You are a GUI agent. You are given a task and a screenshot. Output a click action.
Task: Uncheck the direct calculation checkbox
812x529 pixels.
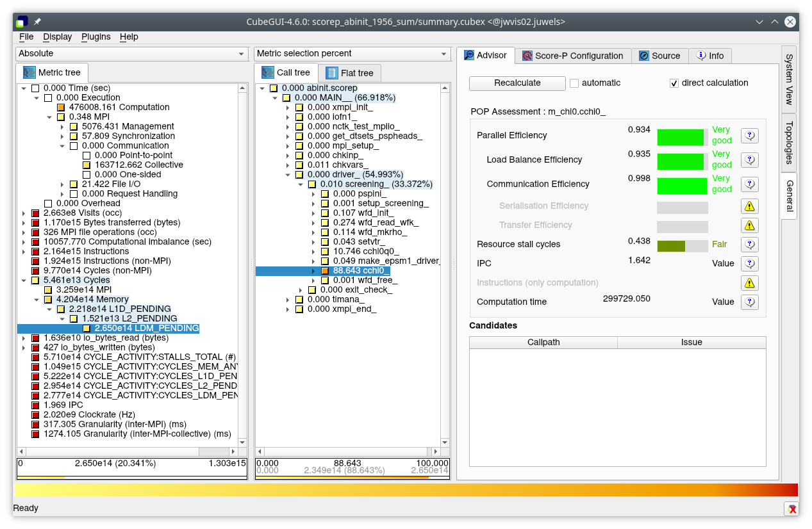[x=674, y=83]
